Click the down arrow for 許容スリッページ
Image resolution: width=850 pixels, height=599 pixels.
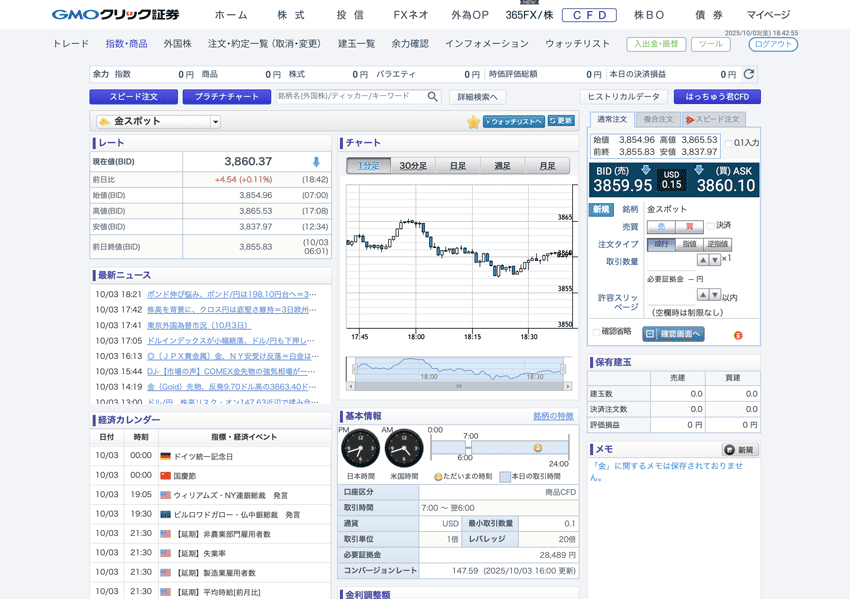click(x=715, y=296)
